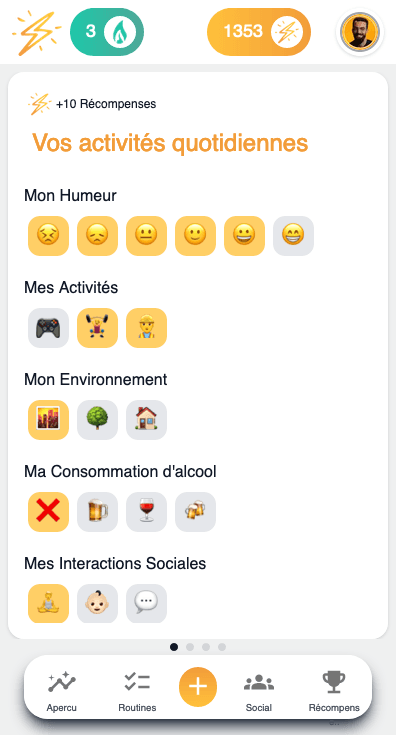Pick the speech bubble social interaction

146,604
